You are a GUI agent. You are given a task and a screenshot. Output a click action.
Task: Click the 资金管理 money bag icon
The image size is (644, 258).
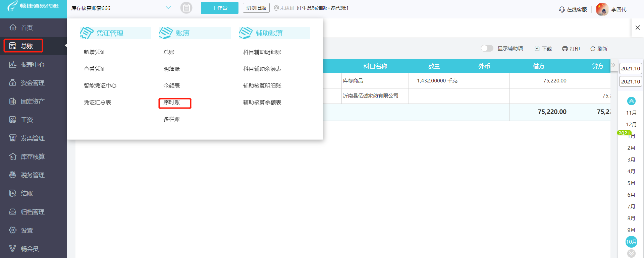(13, 83)
